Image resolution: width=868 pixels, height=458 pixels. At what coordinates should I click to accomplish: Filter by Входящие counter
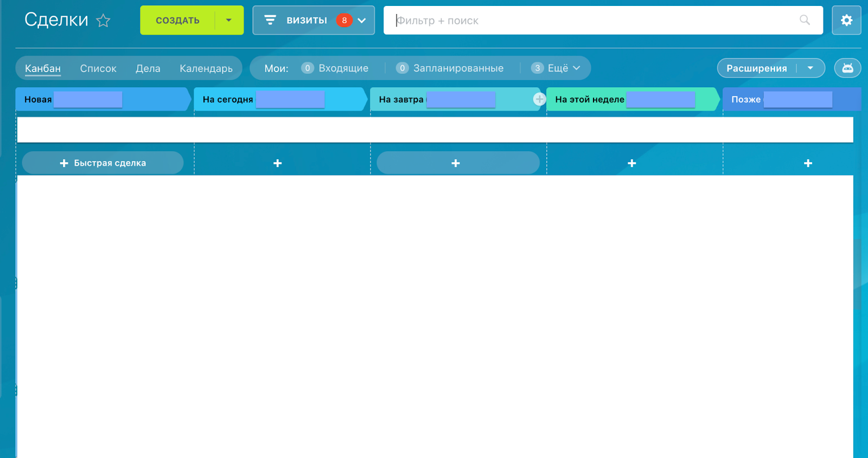pos(335,68)
